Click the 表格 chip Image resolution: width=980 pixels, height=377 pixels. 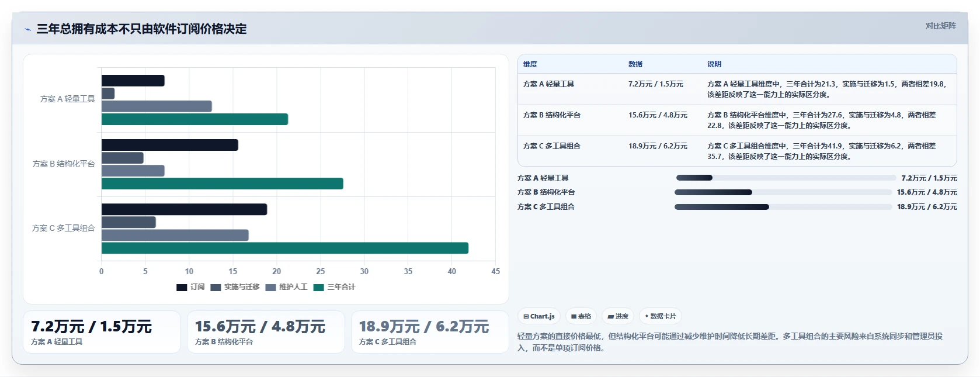coord(581,316)
